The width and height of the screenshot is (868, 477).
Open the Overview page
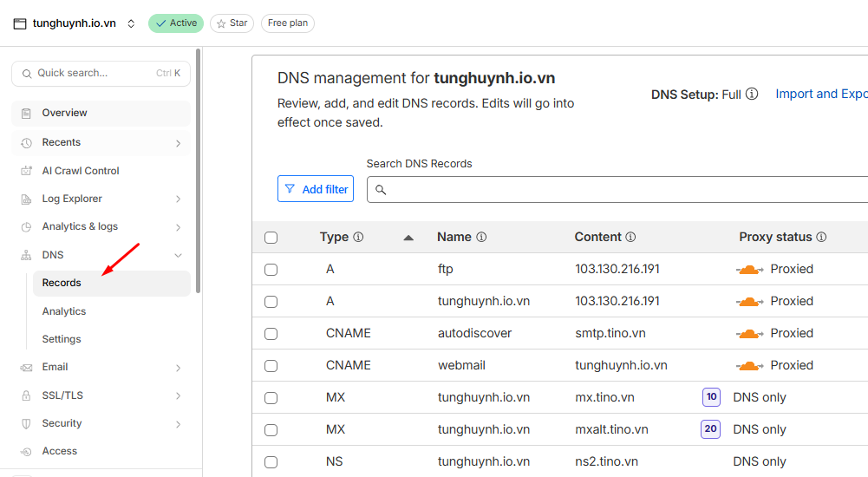(101, 114)
